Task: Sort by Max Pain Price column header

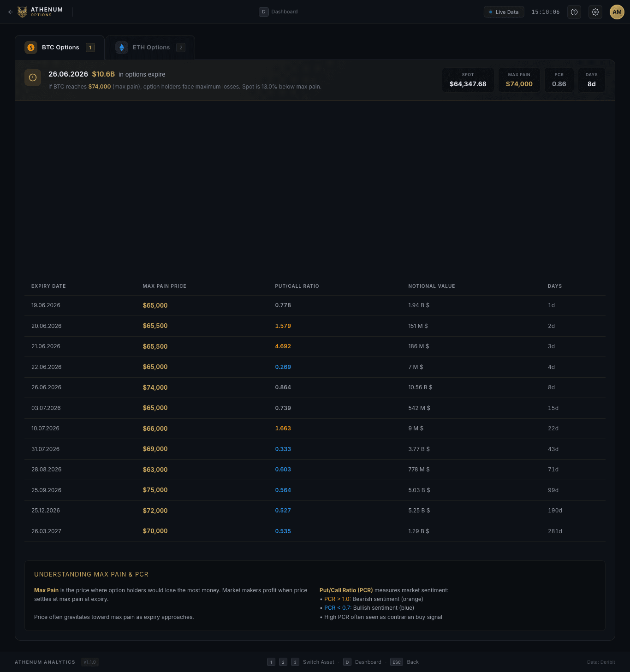Action: pos(165,286)
